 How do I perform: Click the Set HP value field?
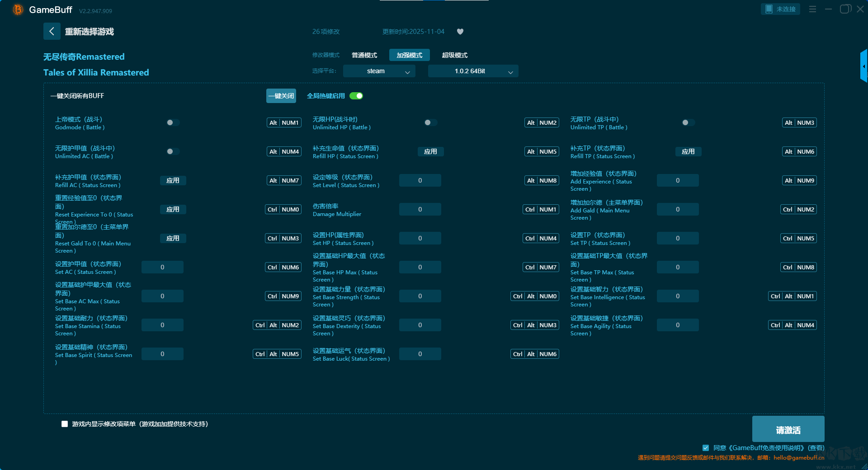click(x=420, y=238)
